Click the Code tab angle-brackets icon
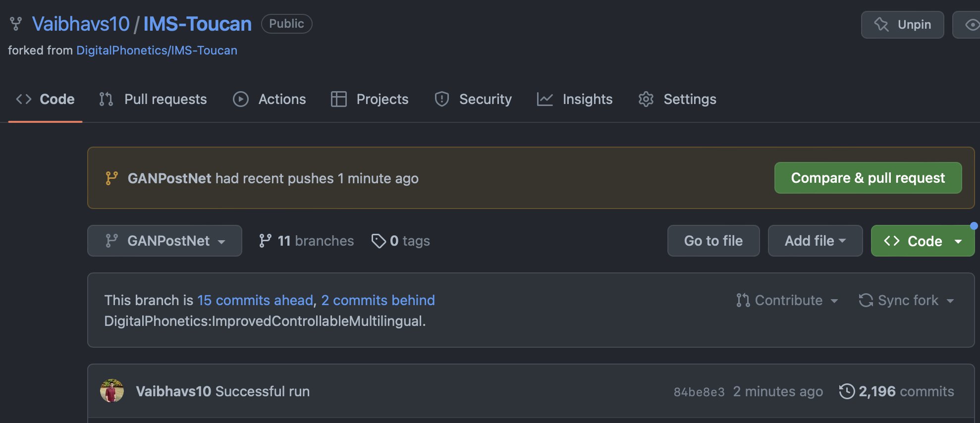980x423 pixels. pos(24,99)
